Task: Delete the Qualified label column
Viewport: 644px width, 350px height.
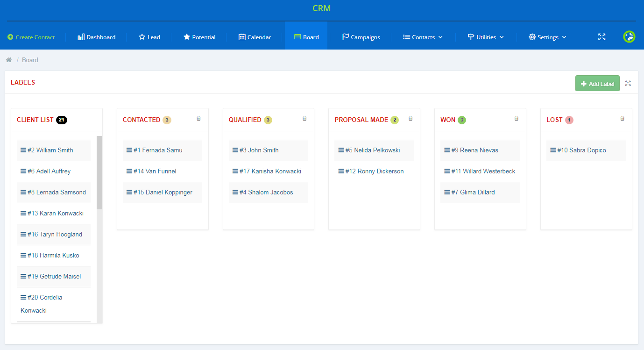Action: coord(304,119)
